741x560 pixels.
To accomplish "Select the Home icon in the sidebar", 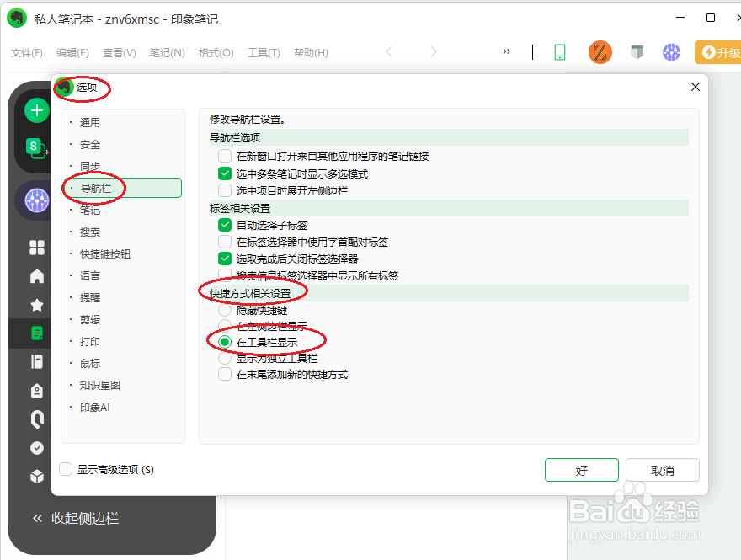I will [35, 275].
